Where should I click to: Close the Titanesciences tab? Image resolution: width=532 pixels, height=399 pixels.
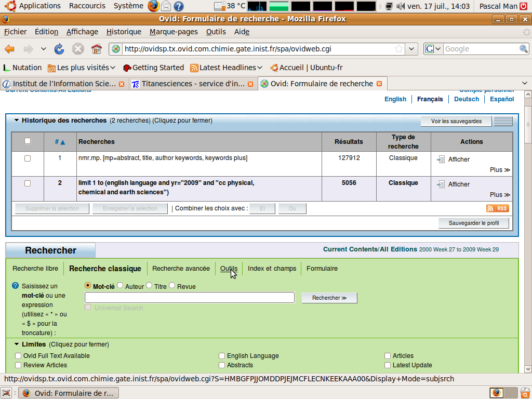(x=250, y=84)
